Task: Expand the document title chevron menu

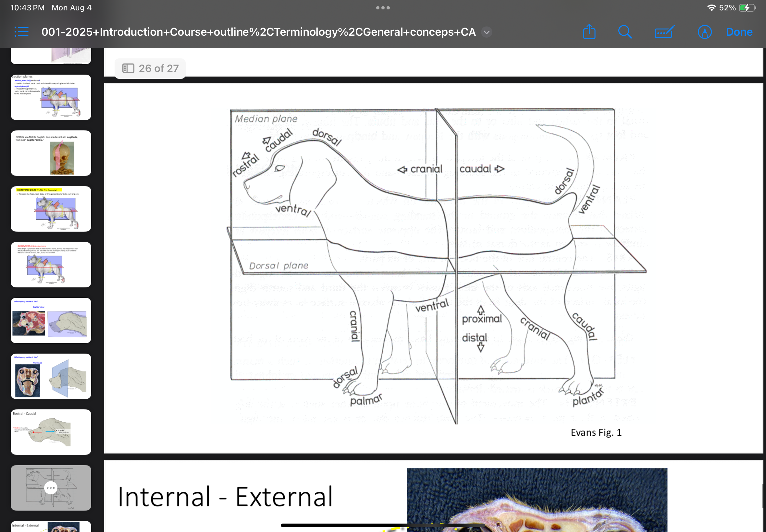Action: (x=487, y=32)
